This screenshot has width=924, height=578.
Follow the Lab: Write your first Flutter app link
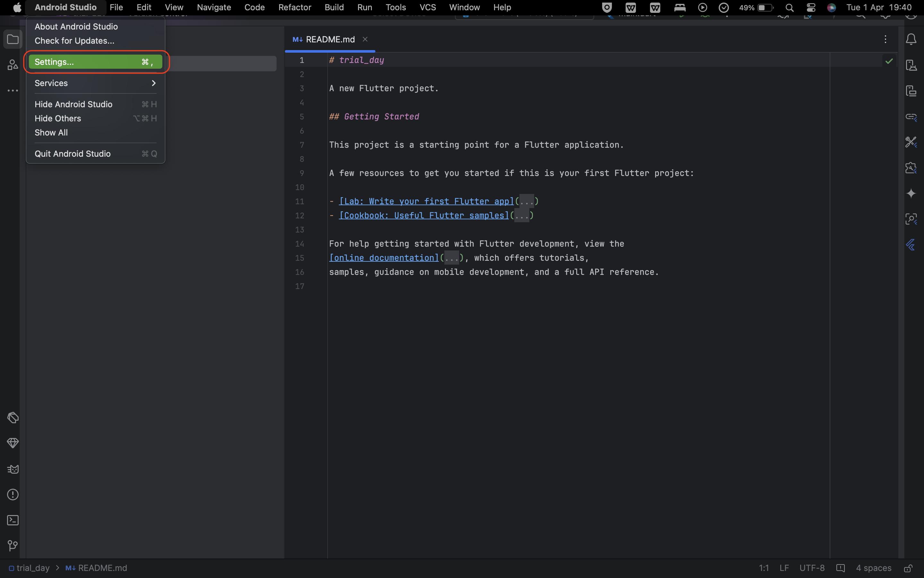(x=426, y=201)
